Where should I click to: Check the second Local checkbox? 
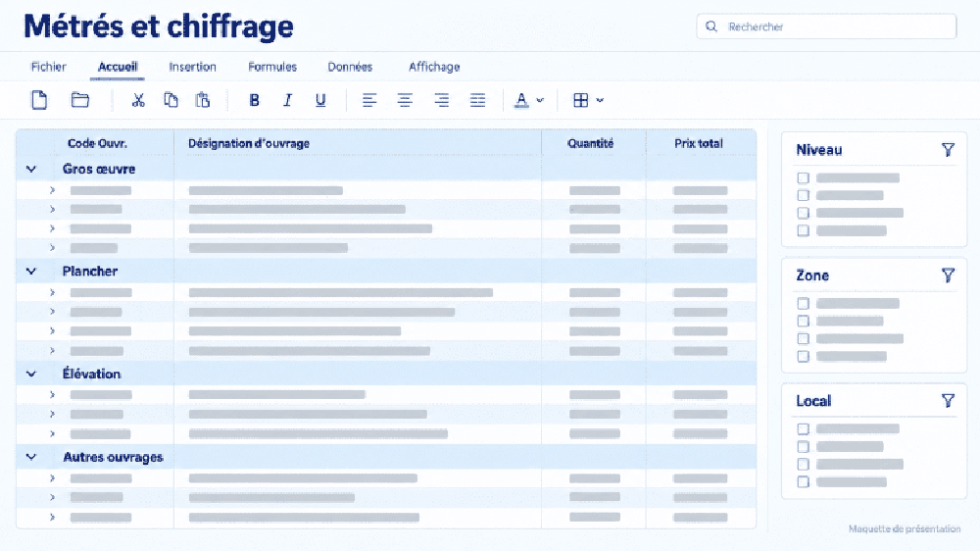tap(804, 446)
